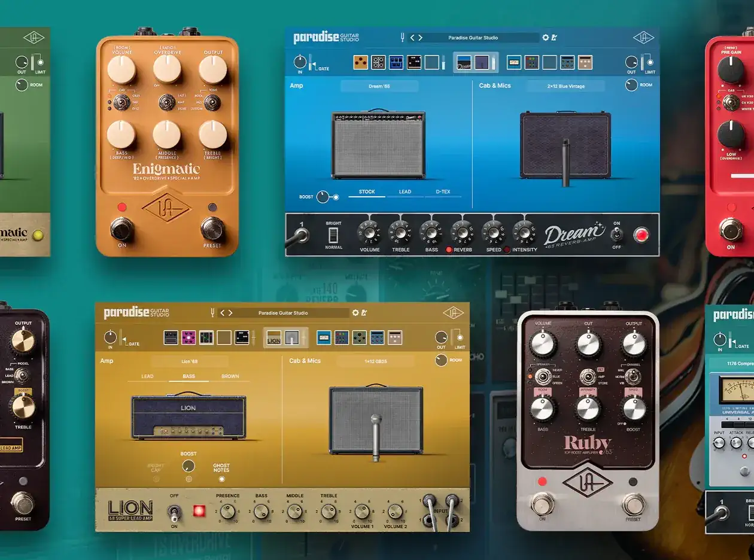The width and height of the screenshot is (754, 560).
Task: Click the PRESET footswitch on the Enigmatic pedal
Action: pos(212,229)
